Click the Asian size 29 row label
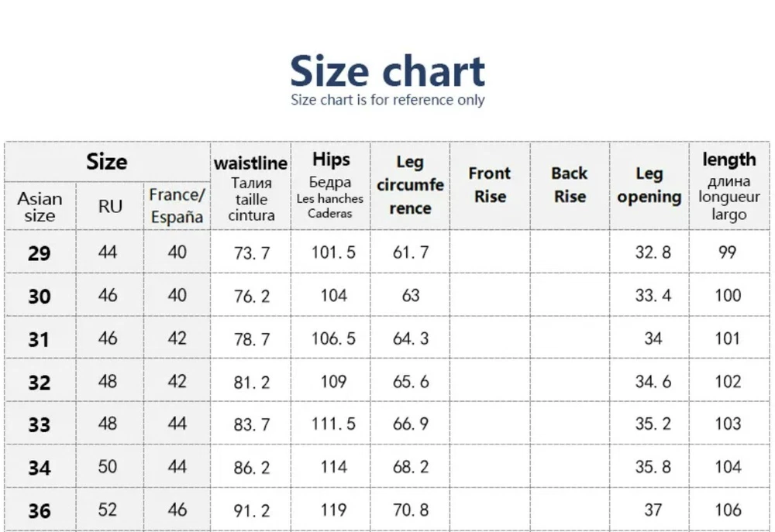Screen dimensions: 775x532 (40, 253)
